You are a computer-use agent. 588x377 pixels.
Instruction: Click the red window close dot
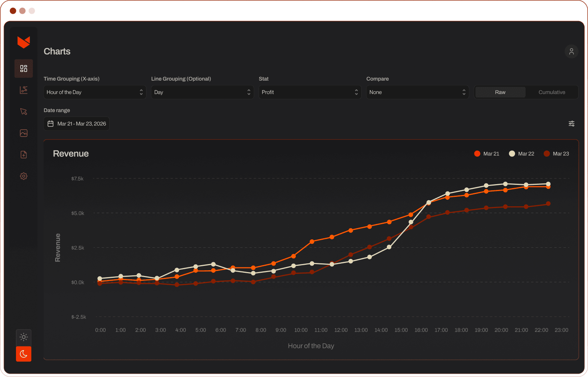click(x=13, y=11)
